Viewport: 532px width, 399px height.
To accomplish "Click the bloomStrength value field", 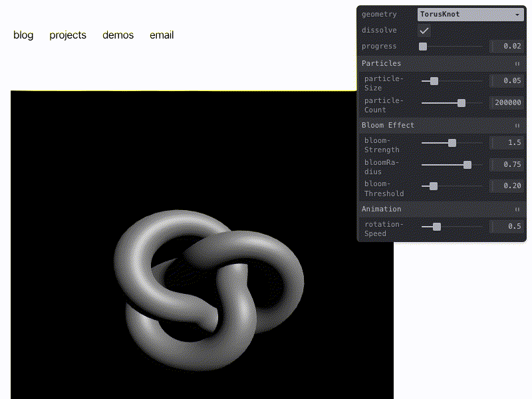I will tap(507, 142).
